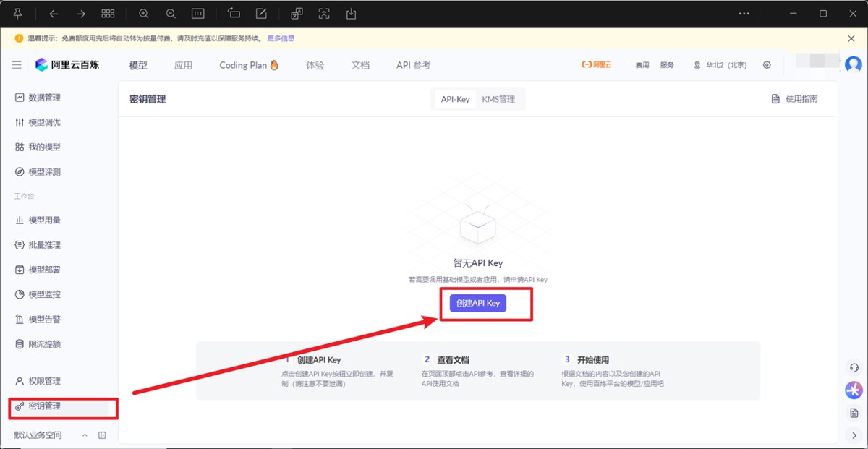Image resolution: width=868 pixels, height=449 pixels.
Task: Click the text recognition scan icon
Action: pos(324,13)
